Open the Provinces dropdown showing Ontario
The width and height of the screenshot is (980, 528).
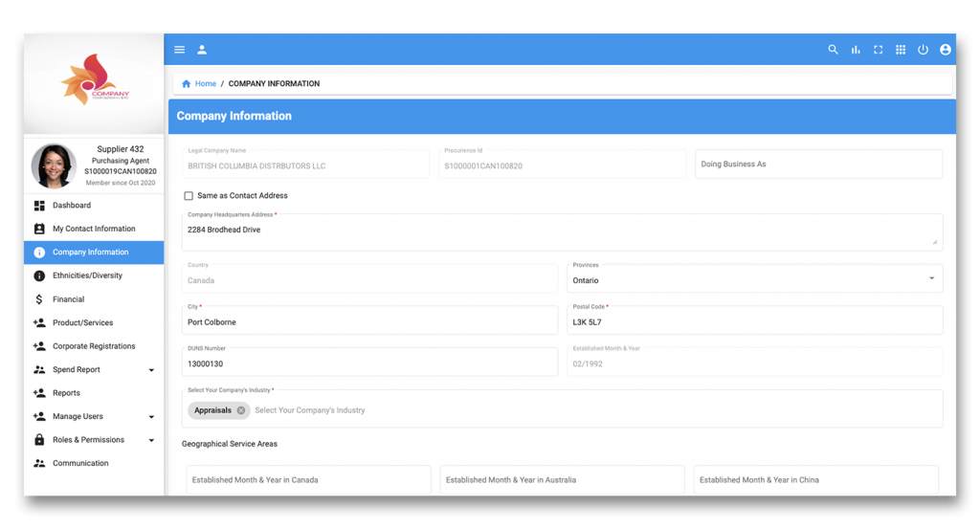pos(754,279)
